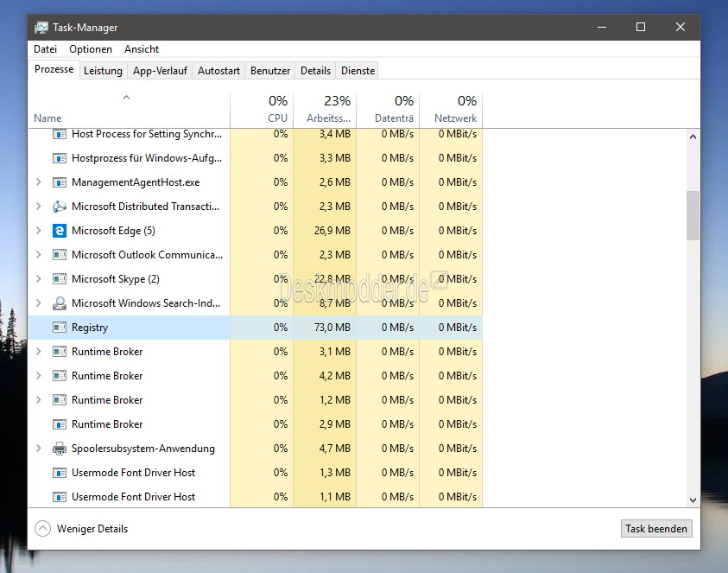
Task: Sort processes by the Arbeitsspeicher column
Action: pos(325,110)
